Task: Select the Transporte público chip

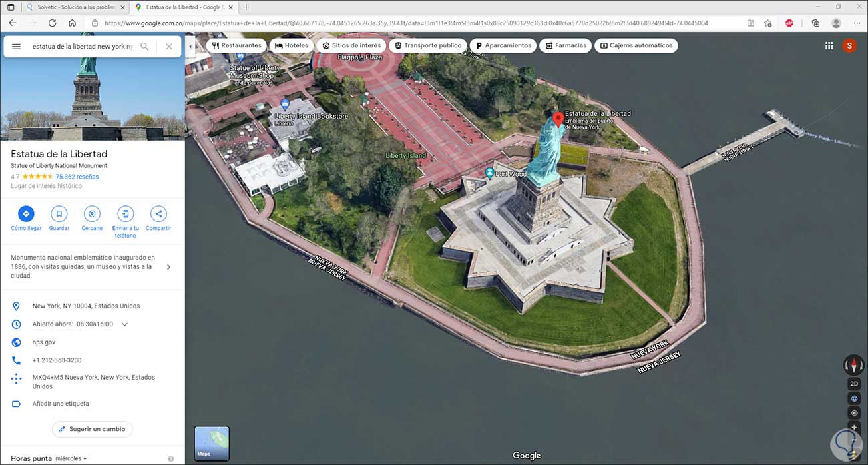Action: tap(428, 45)
